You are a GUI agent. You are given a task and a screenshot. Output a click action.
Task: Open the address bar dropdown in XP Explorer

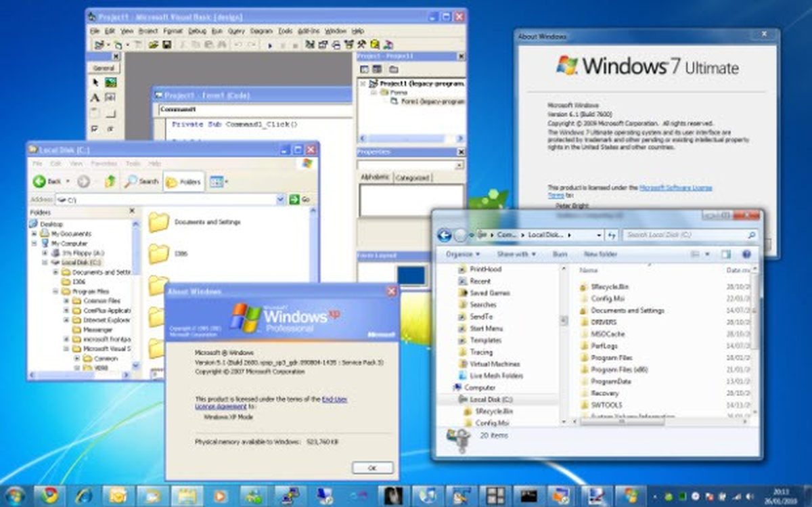point(281,200)
